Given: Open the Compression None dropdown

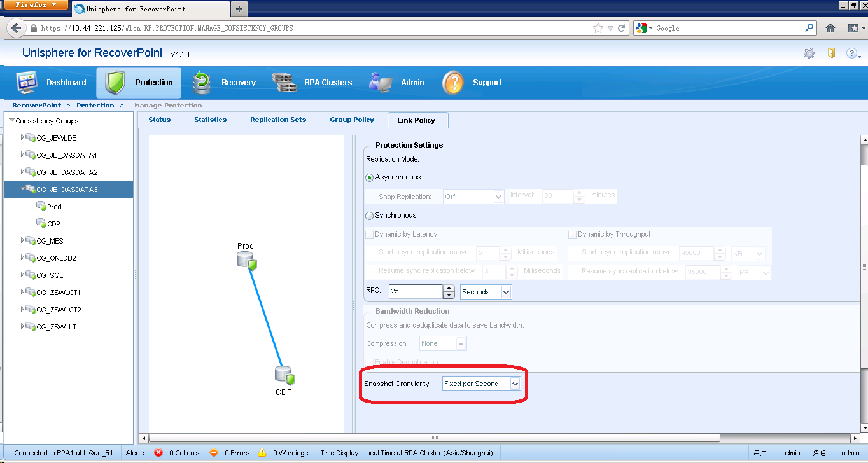Looking at the screenshot, I should tap(443, 343).
